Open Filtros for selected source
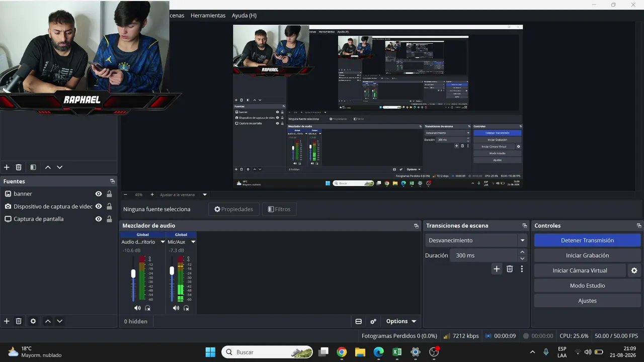Viewport: 644px width, 362px height. [279, 209]
